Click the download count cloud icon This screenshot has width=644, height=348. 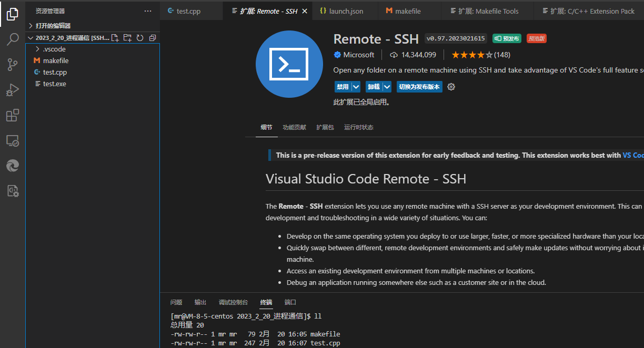394,55
